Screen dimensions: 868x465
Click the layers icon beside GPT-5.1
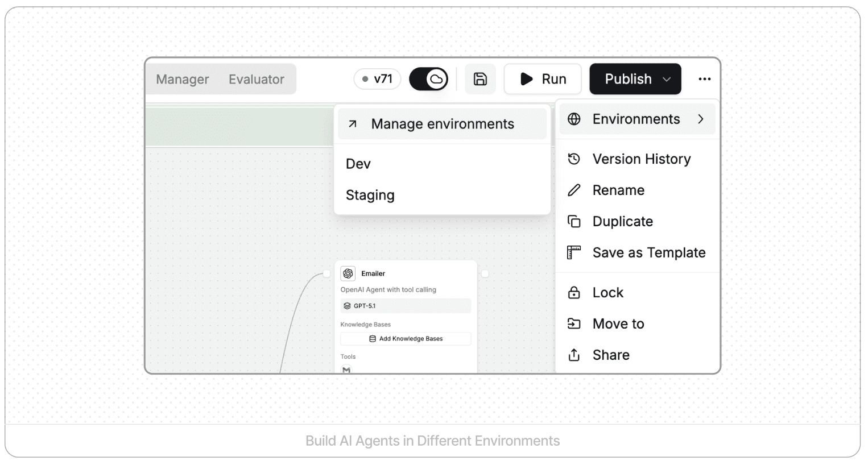point(347,306)
